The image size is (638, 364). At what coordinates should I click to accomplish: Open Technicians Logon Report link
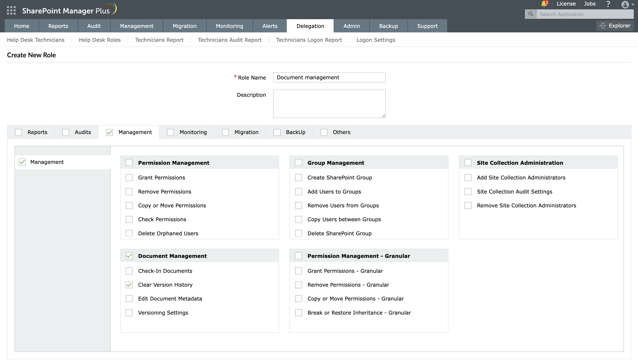click(x=309, y=40)
